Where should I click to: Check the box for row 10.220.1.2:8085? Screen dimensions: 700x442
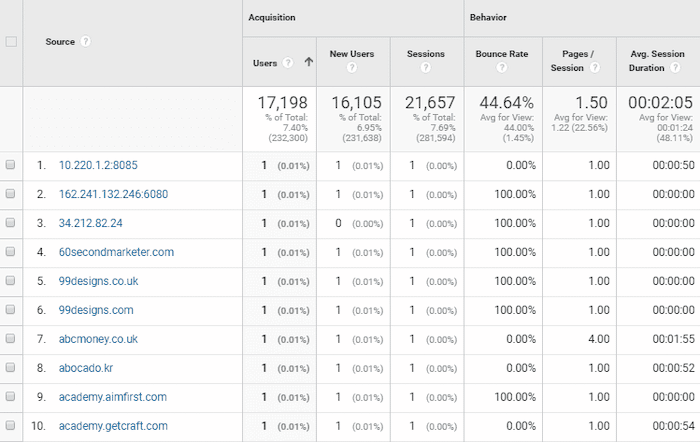point(11,165)
